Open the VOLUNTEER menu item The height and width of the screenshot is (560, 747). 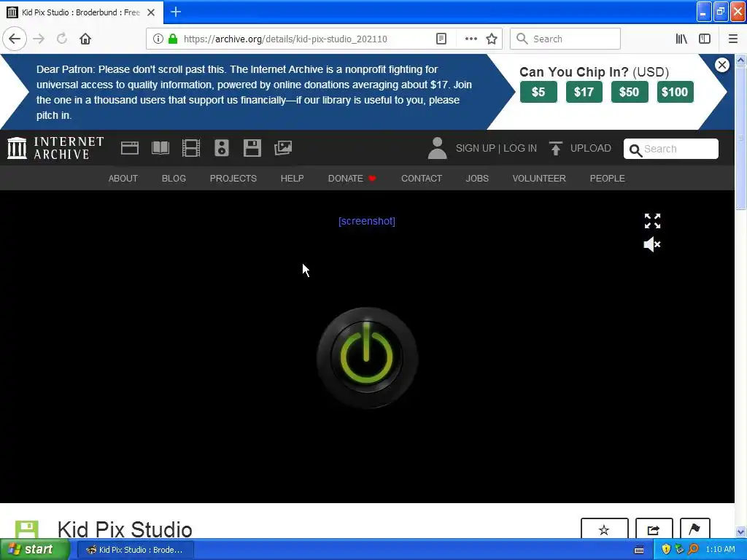tap(539, 178)
